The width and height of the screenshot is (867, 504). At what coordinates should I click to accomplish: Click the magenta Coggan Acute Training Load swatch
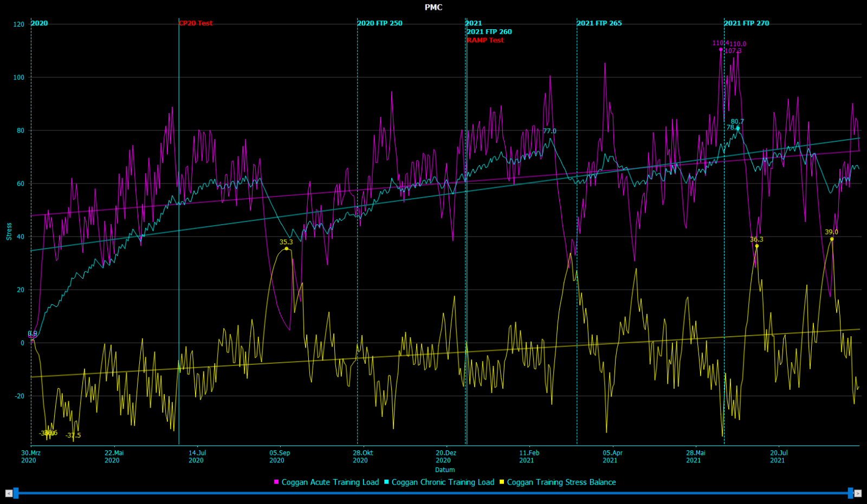coord(276,482)
